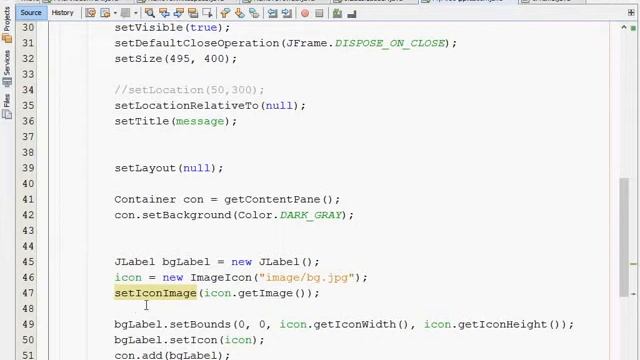The image size is (640, 360).
Task: Switch to the Source view
Action: pos(31,13)
